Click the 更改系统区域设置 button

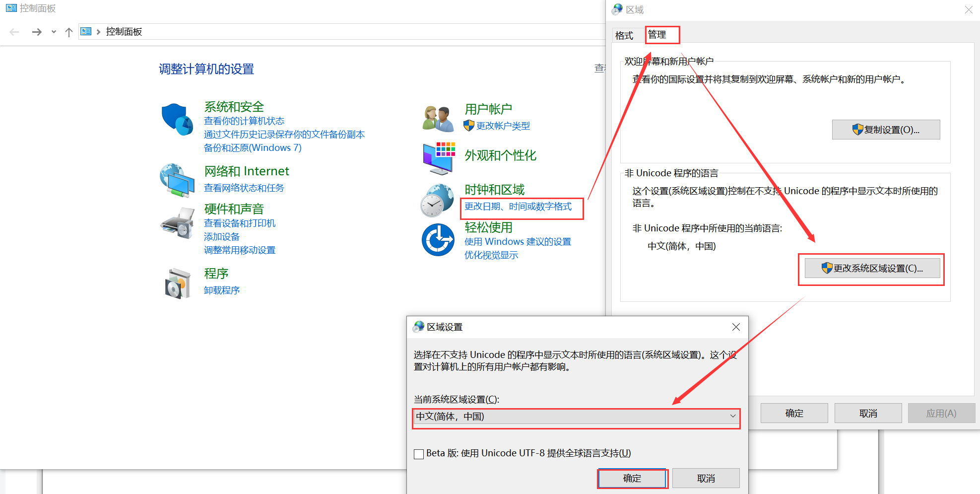(872, 269)
